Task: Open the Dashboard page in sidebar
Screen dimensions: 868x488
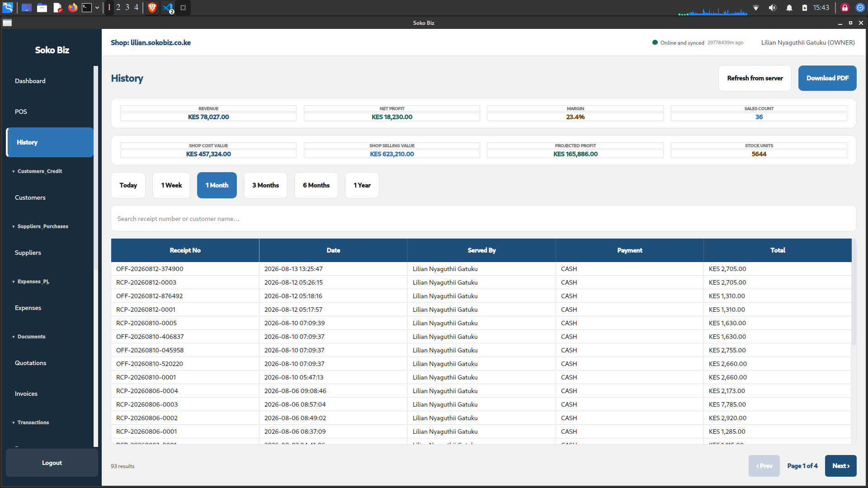Action: click(50, 81)
